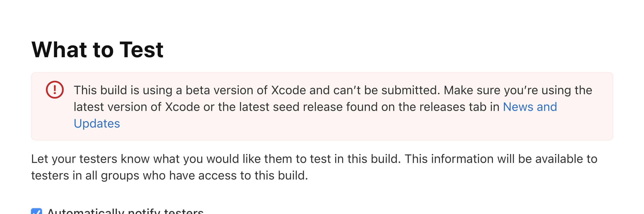Click "Make sure you're using the" text
Screen dimensions: 644x214
tap(518, 90)
